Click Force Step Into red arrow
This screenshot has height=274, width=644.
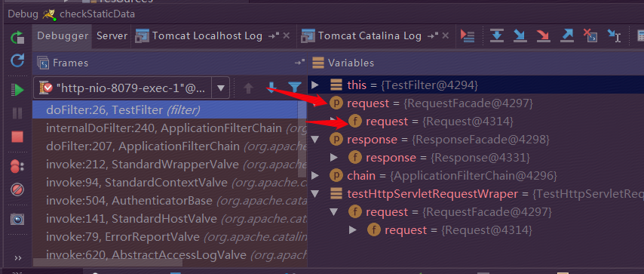tap(543, 35)
